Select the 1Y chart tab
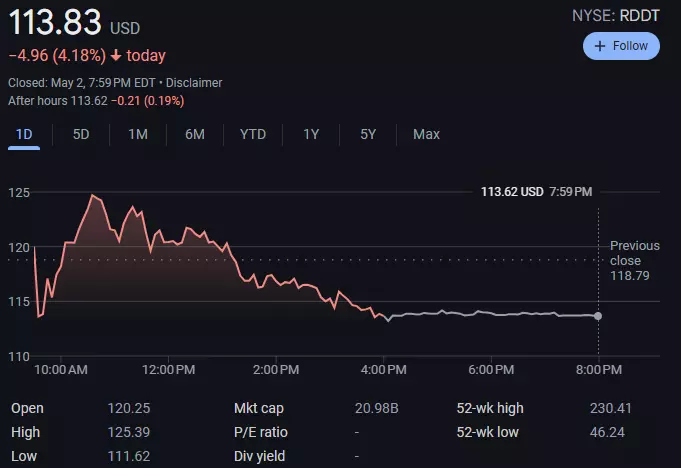Image resolution: width=681 pixels, height=468 pixels. click(311, 134)
